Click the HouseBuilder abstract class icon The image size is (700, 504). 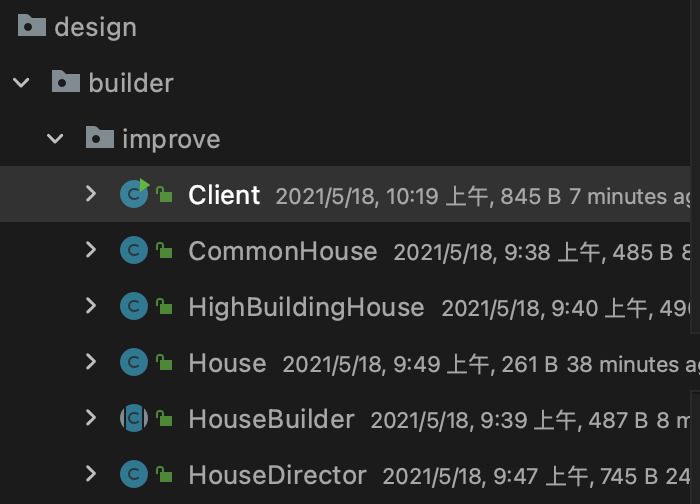134,418
